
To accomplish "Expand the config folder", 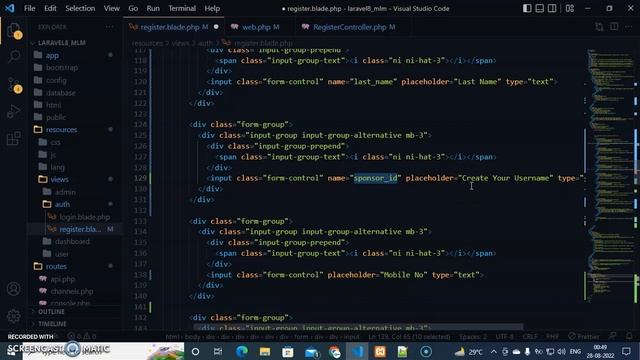I will coord(56,80).
